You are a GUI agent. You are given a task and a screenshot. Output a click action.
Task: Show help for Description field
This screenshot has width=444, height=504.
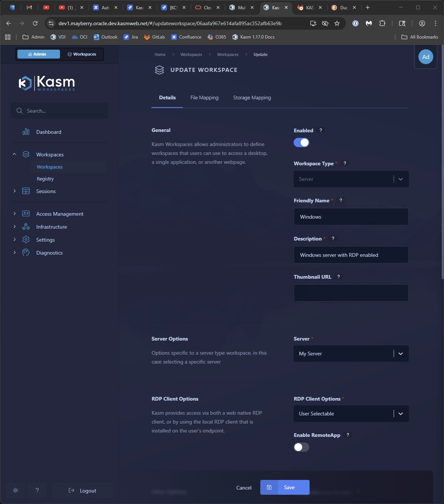pos(333,239)
